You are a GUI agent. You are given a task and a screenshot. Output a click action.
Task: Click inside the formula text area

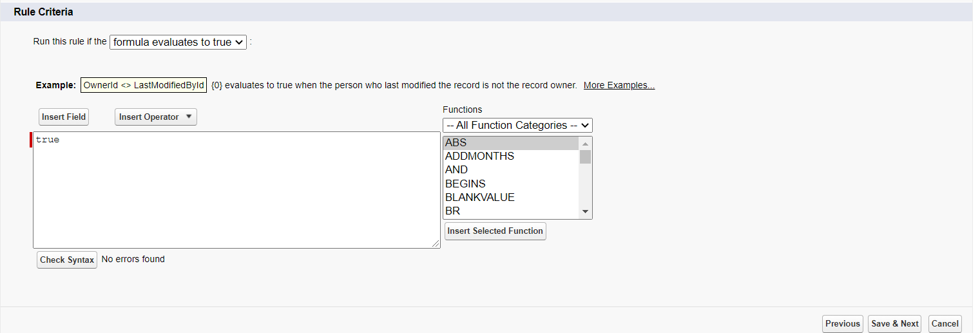pos(236,190)
